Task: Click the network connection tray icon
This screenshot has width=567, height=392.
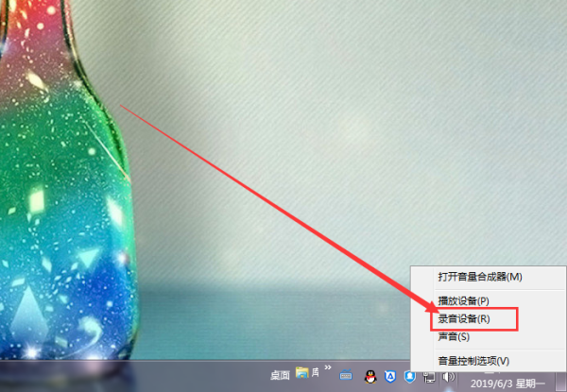Action: click(430, 375)
